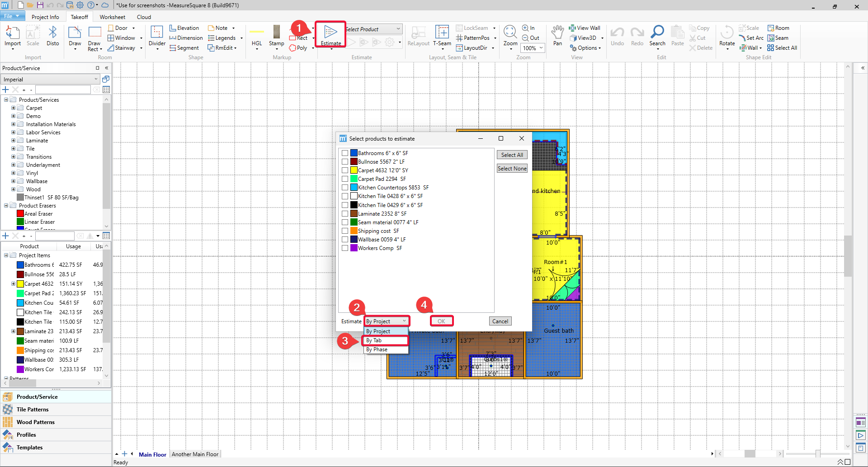
Task: Check the Bathrooms 6" x 6" SF product
Action: (x=345, y=153)
